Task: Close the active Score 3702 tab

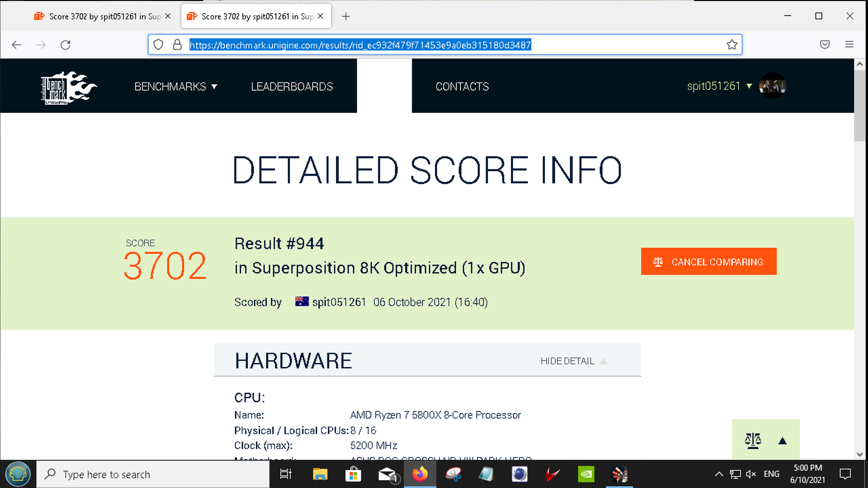Action: click(321, 16)
